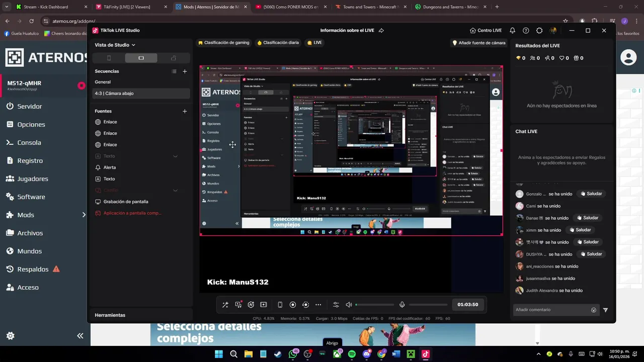Open the audio mixer settings icon
Screen dimensions: 644x362
point(336,305)
